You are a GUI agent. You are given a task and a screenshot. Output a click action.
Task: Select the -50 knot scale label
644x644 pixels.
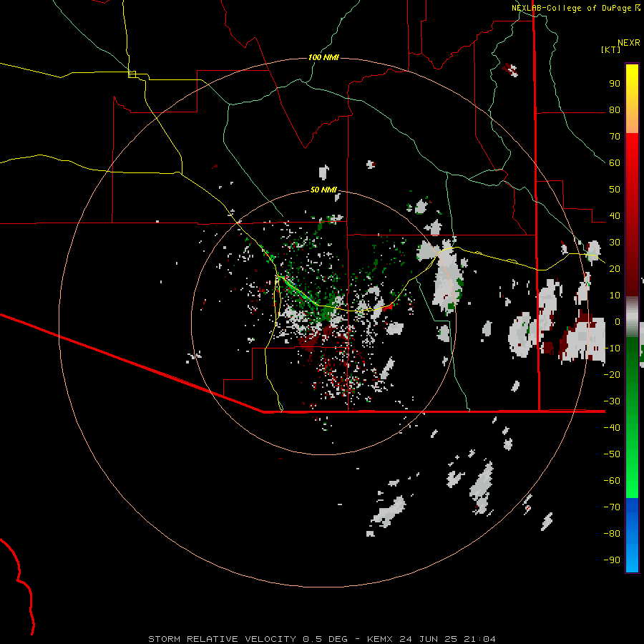click(612, 454)
